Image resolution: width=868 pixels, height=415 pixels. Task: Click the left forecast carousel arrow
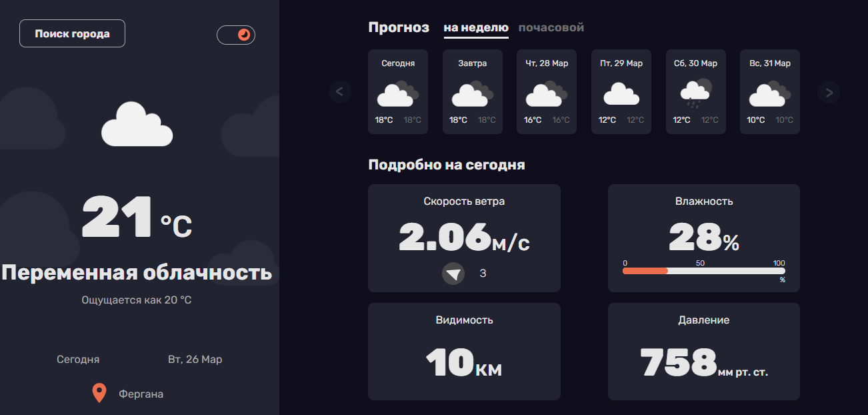340,92
